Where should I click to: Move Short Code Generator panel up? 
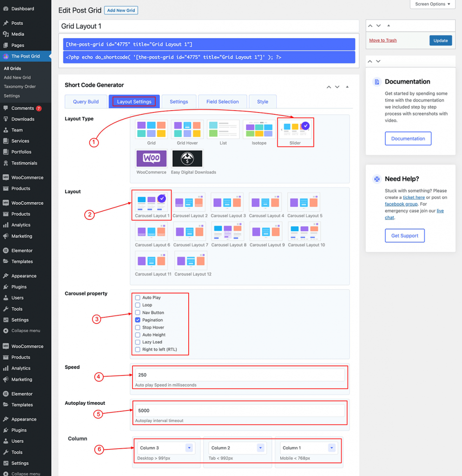(x=329, y=87)
